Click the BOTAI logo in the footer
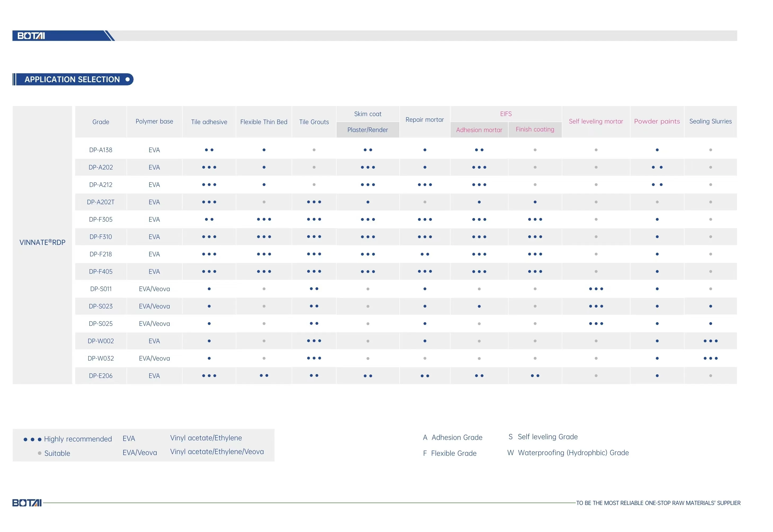Screen dimensions: 773x532 [x=27, y=503]
